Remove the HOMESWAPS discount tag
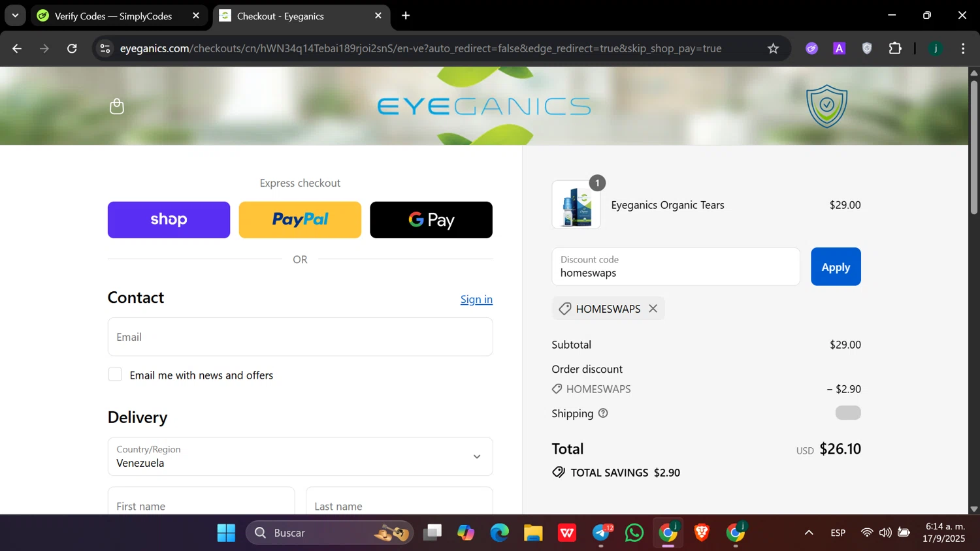 coord(653,309)
